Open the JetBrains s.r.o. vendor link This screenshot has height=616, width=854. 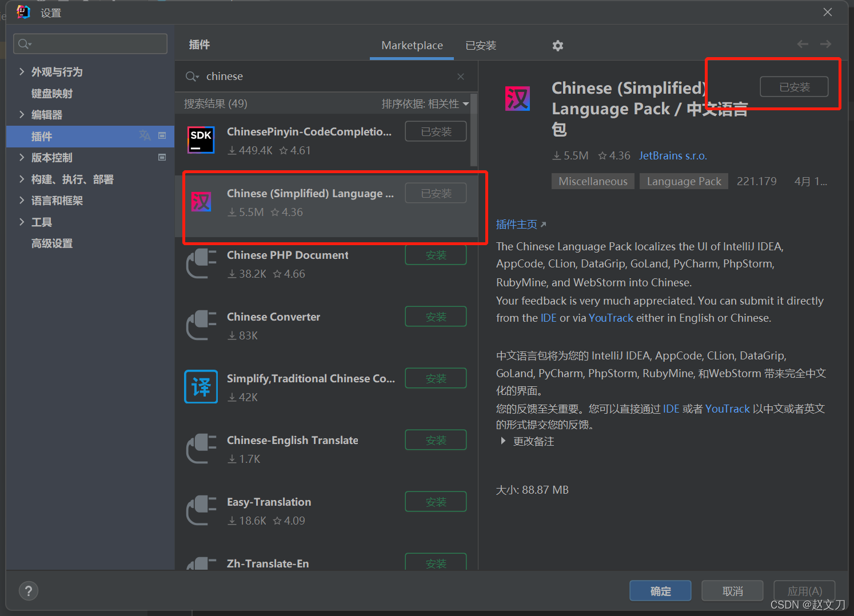point(673,155)
